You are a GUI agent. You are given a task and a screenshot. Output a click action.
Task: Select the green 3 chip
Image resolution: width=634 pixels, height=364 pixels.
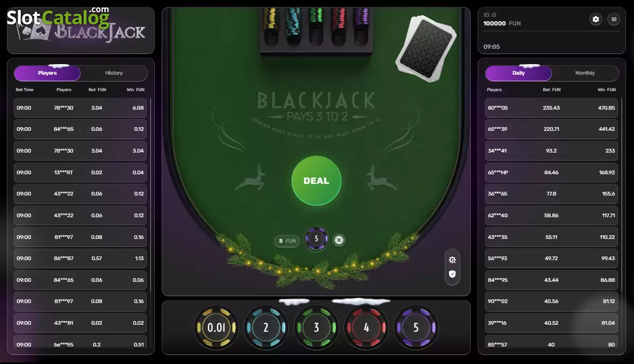pos(316,327)
